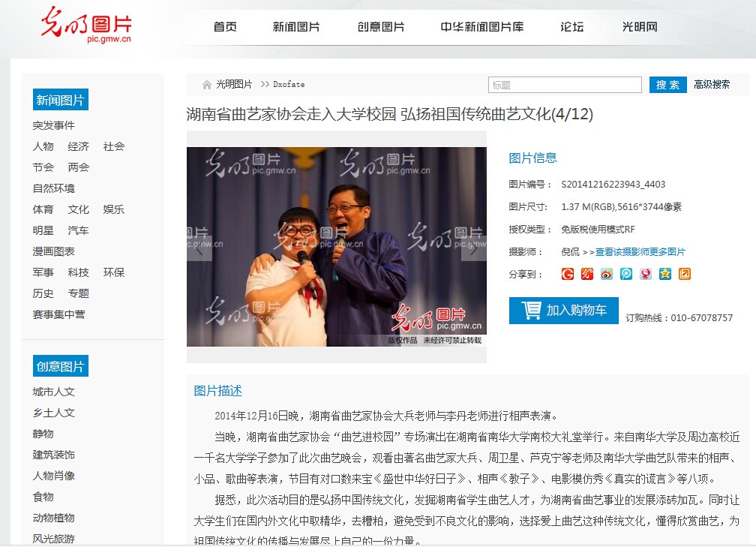Share to Tencent Weibo blue icon
Screen dimensions: 756x547
625,274
